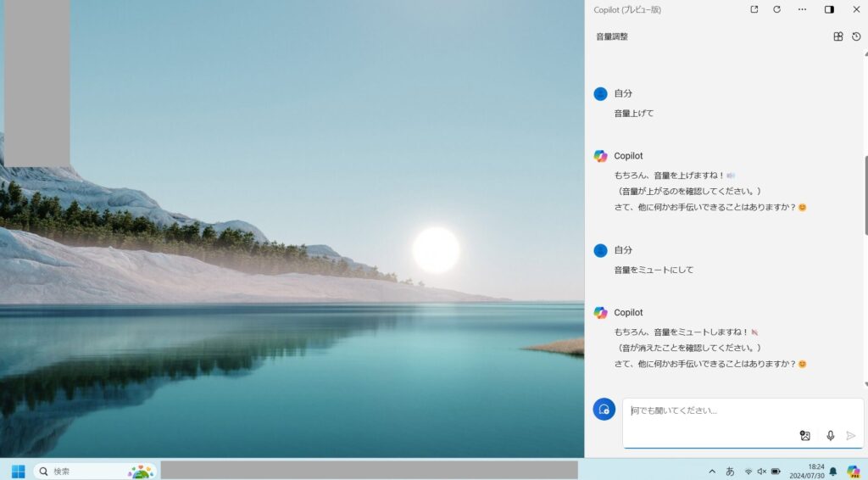This screenshot has height=480, width=868.
Task: Show Copilot chat history
Action: click(x=856, y=36)
